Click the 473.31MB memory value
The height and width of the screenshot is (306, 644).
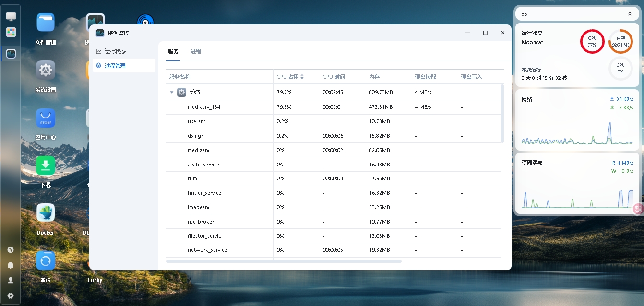tap(381, 107)
